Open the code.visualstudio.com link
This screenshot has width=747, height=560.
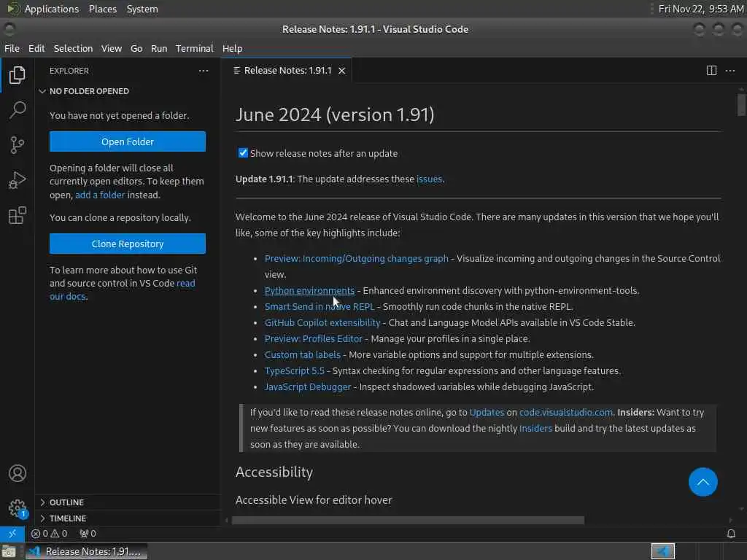coord(565,413)
